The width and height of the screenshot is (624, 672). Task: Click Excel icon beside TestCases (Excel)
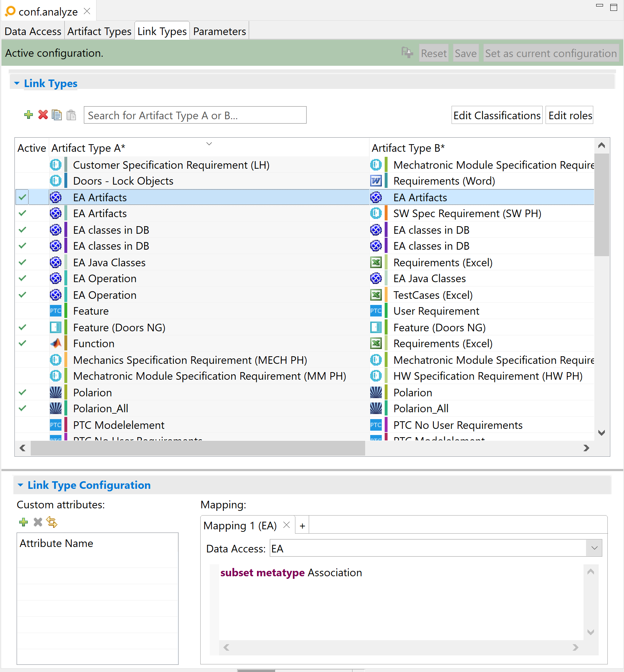[x=376, y=295]
